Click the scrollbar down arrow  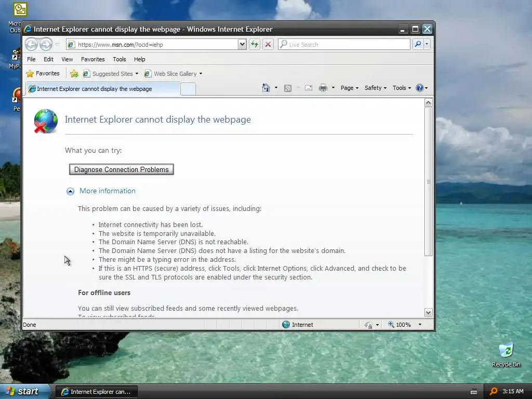429,312
